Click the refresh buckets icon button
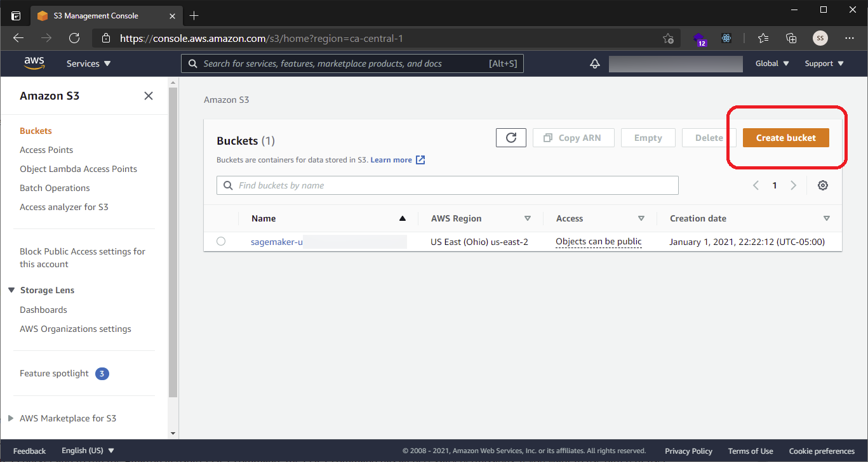Image resolution: width=868 pixels, height=462 pixels. [511, 138]
